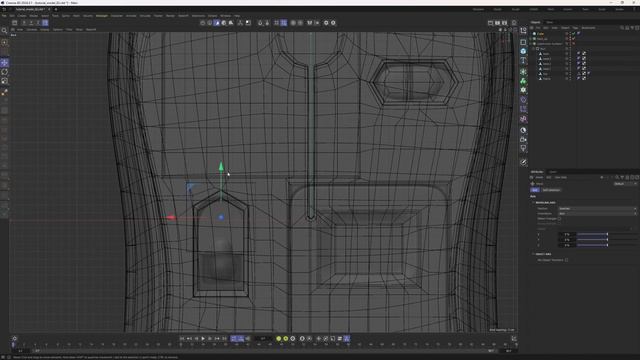The image size is (640, 360).
Task: Select the Cube object in Object Manager
Action: (x=540, y=33)
